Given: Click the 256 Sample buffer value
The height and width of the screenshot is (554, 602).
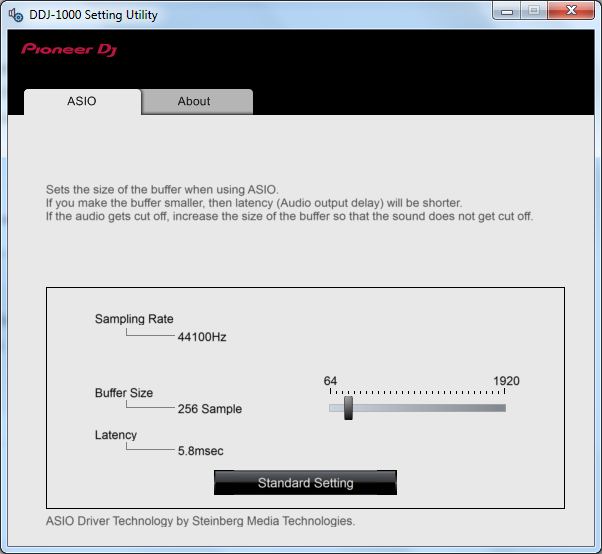Looking at the screenshot, I should point(210,409).
